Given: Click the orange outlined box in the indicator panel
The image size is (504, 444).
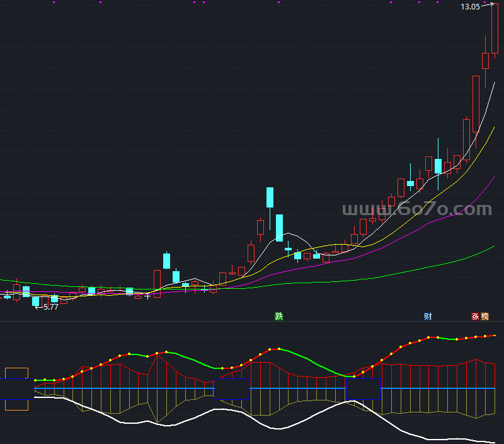Looking at the screenshot, I should point(17,389).
